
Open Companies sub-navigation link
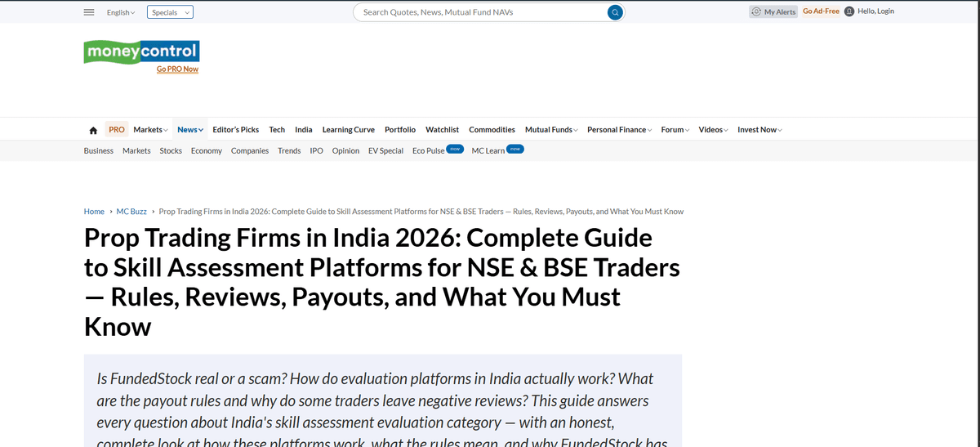(x=250, y=151)
